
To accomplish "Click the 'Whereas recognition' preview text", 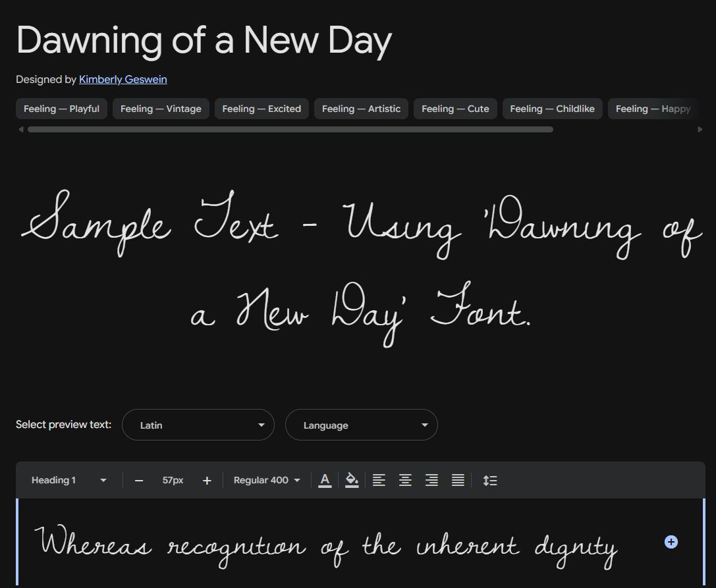I will 326,547.
